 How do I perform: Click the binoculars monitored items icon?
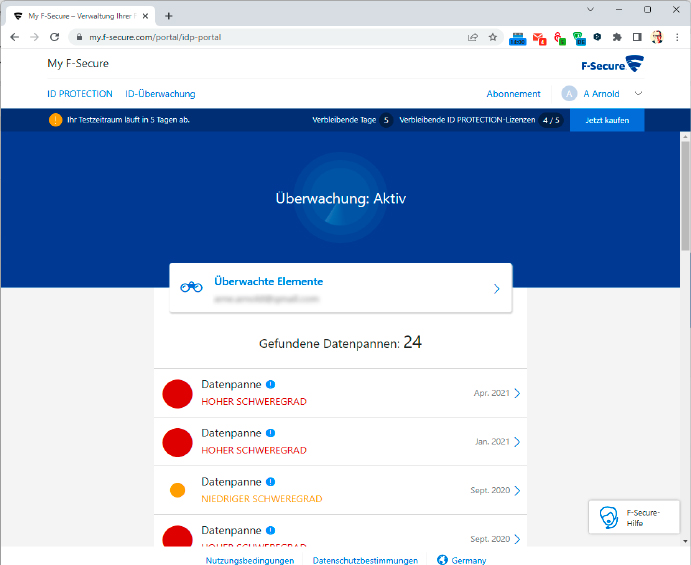191,287
